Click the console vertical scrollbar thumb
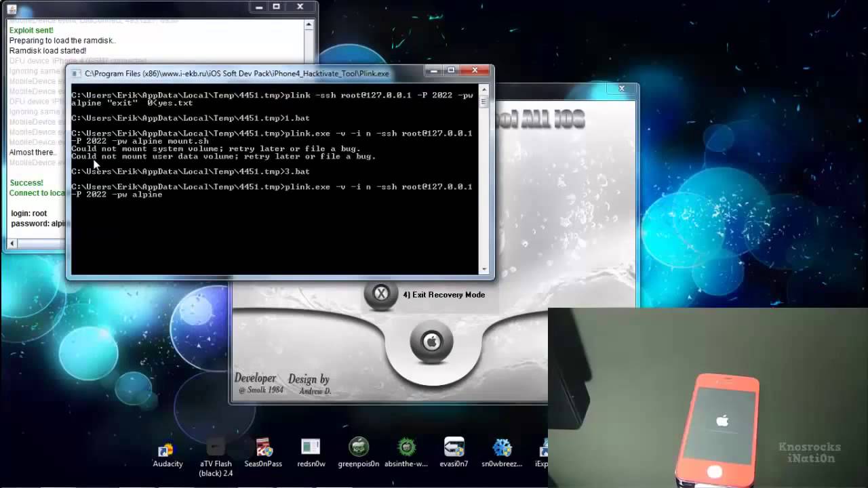Screen dimensions: 868x488 point(484,101)
